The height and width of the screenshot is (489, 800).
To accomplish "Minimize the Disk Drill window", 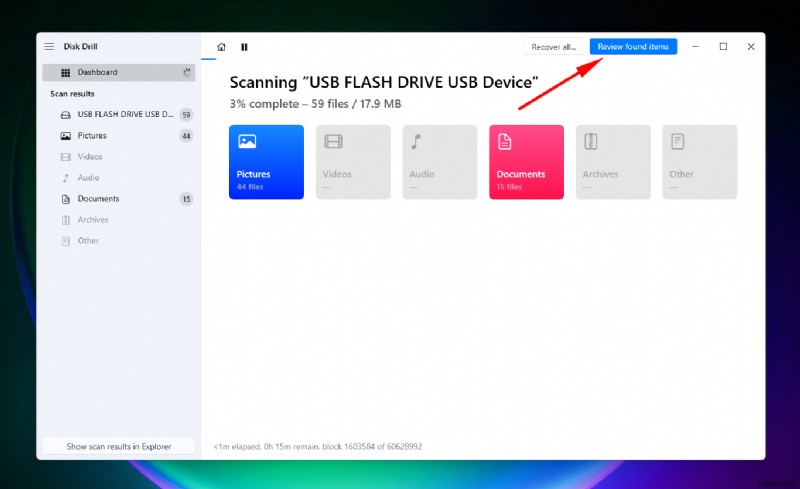I will 695,46.
